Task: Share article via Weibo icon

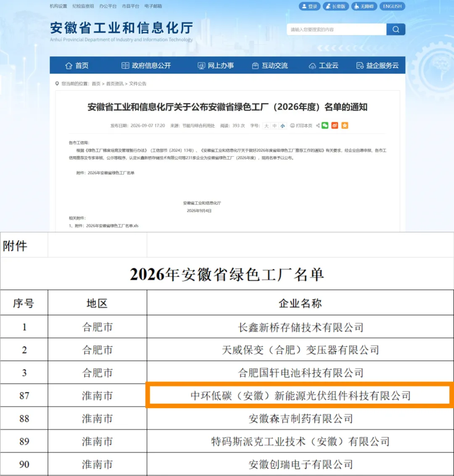Action: pyautogui.click(x=335, y=125)
